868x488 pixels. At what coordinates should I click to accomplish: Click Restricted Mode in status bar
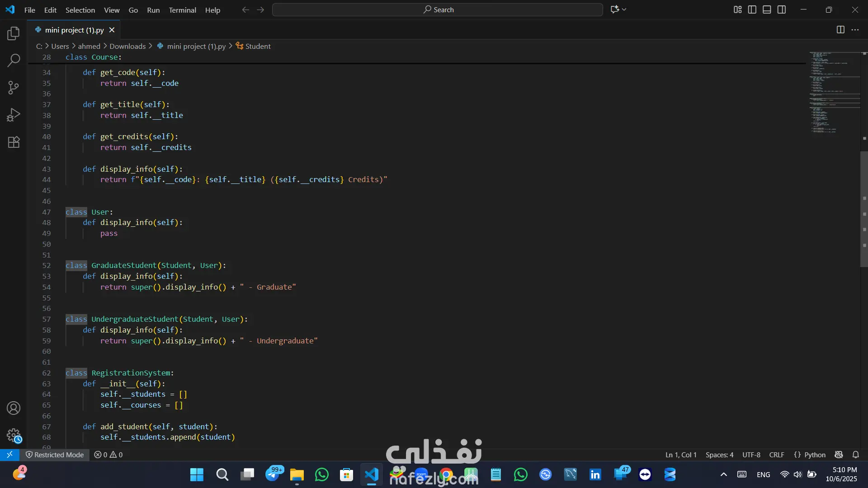[55, 455]
